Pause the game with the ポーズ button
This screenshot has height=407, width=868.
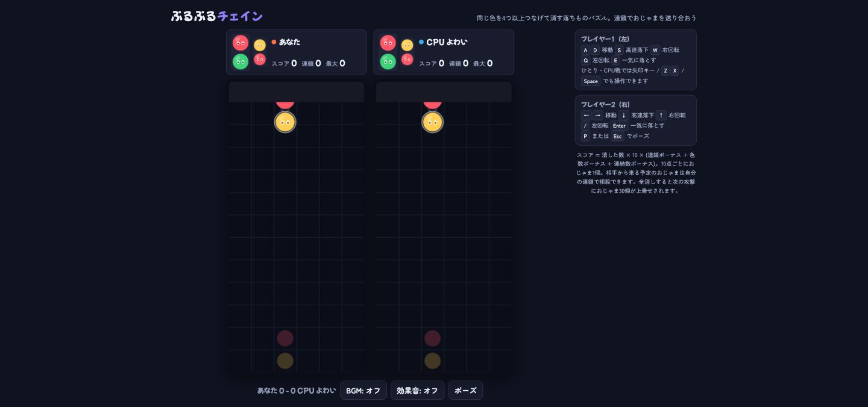point(465,390)
